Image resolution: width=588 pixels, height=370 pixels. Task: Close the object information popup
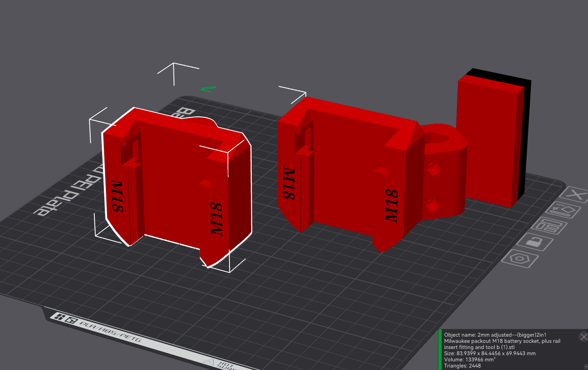[x=583, y=336]
